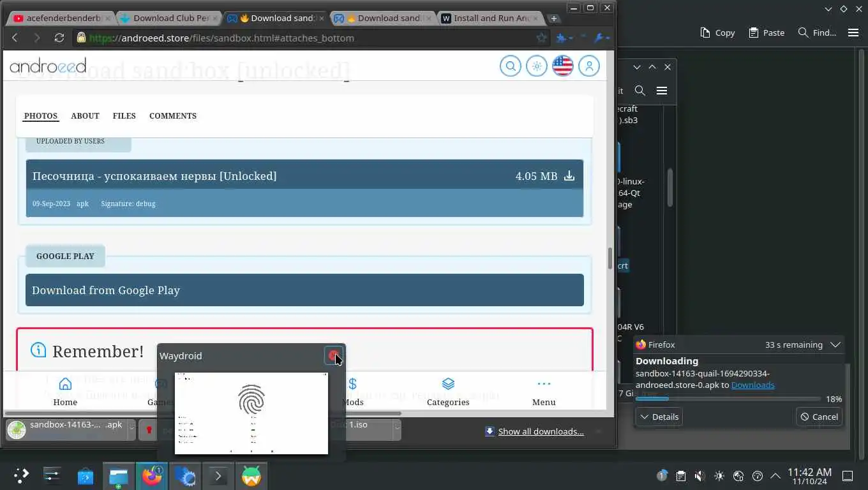Open the user profile icon
This screenshot has height=490, width=868.
589,66
